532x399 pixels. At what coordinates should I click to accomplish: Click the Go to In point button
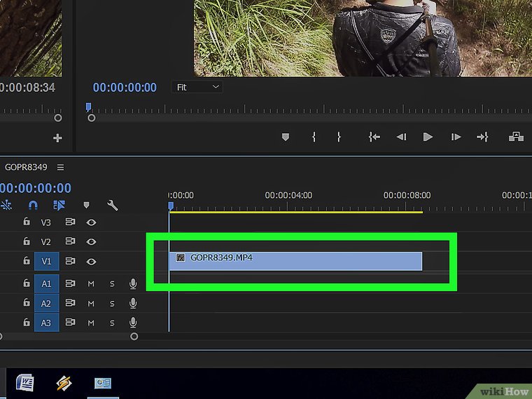pos(374,137)
